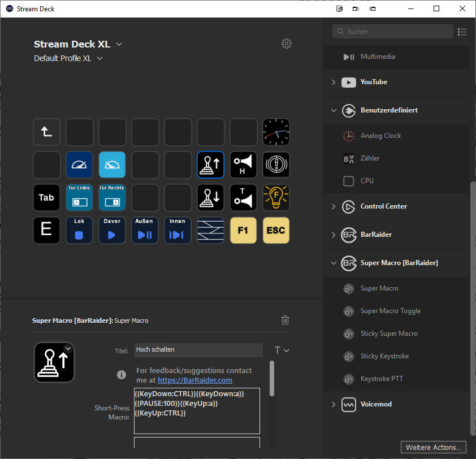Choose the Analog Clock action
The height and width of the screenshot is (459, 476).
(x=396, y=136)
